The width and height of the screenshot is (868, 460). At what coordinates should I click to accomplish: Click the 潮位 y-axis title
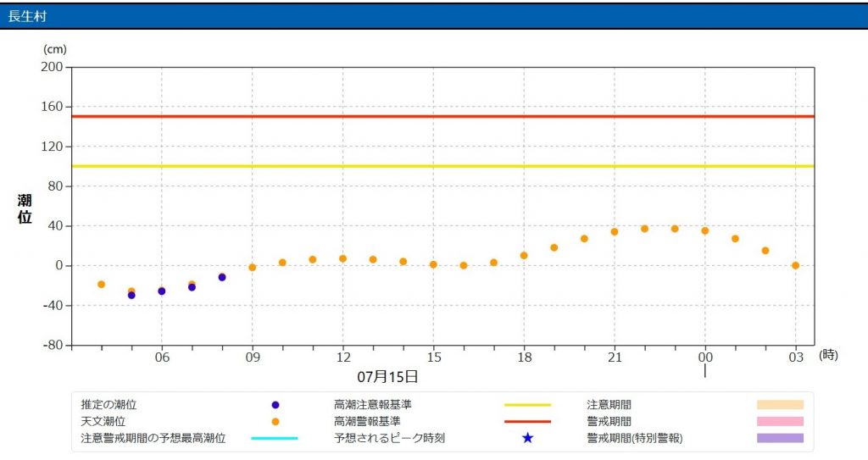point(25,208)
